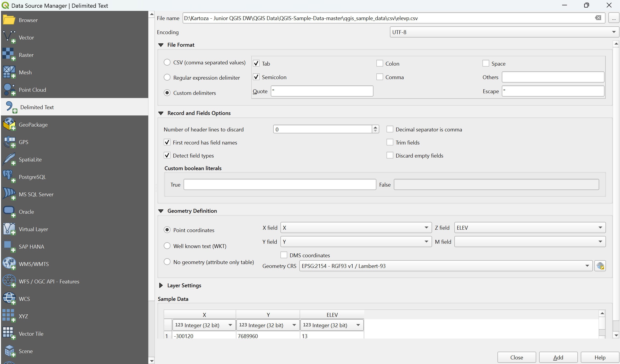Open the Geometry CRS dropdown
The image size is (620, 364).
pos(446,266)
